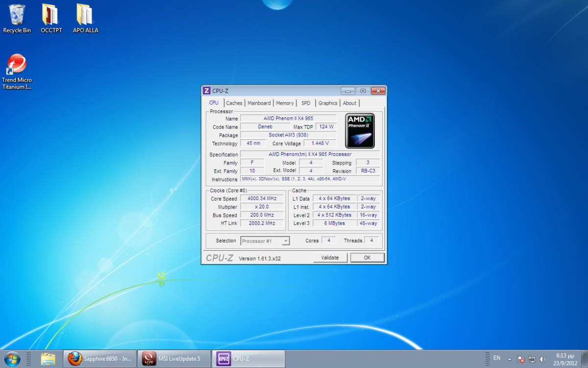
Task: Click the Code Name value Deneb
Action: tap(265, 127)
